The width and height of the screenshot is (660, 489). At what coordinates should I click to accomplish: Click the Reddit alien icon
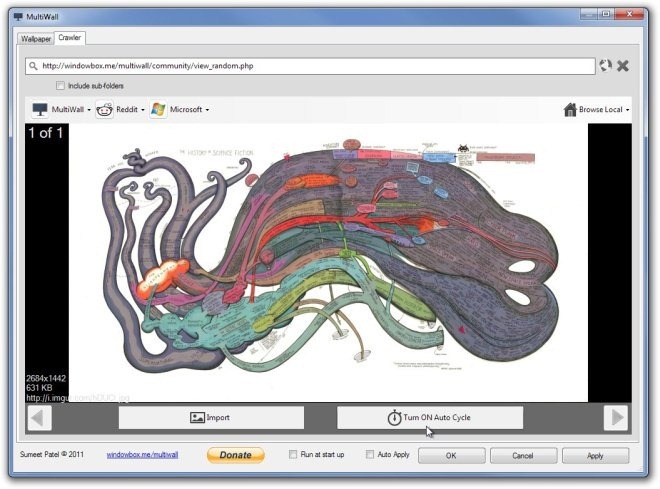coord(104,110)
